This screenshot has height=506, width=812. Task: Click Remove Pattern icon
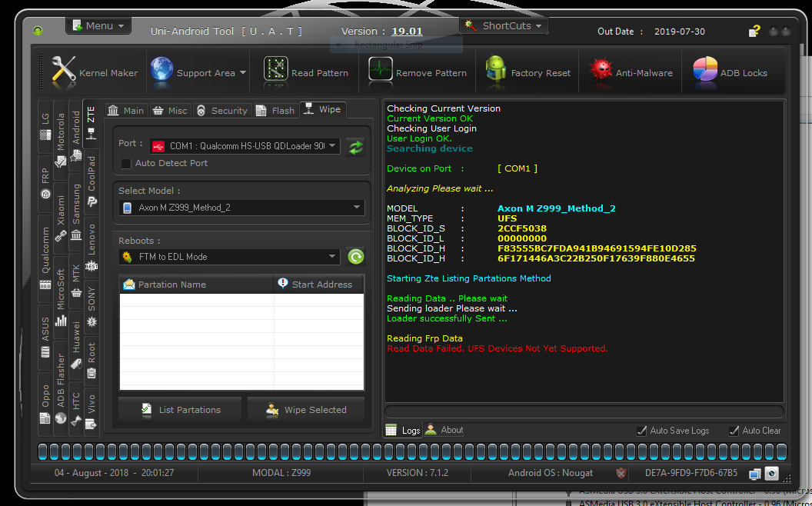(381, 69)
